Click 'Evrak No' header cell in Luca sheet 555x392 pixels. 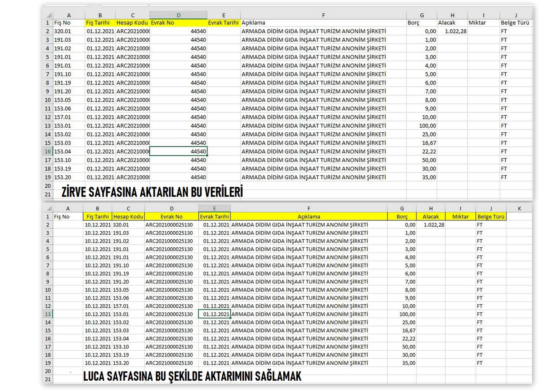tap(171, 217)
